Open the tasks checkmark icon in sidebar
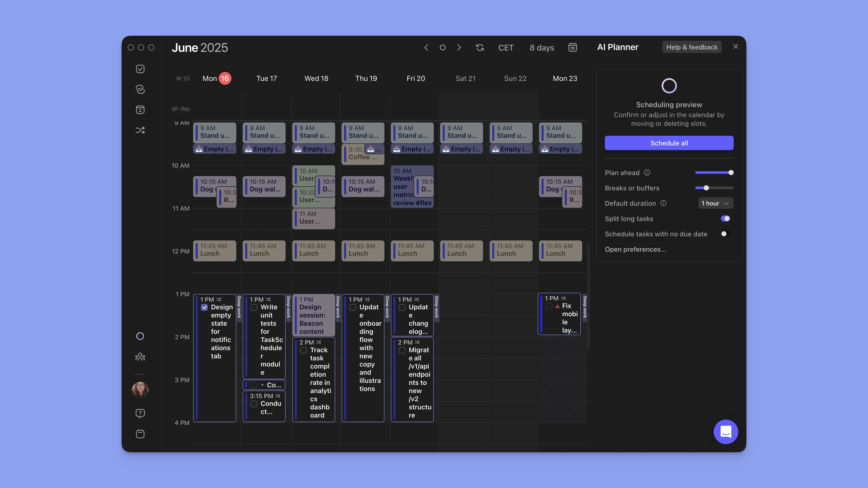868x488 pixels. (x=140, y=69)
